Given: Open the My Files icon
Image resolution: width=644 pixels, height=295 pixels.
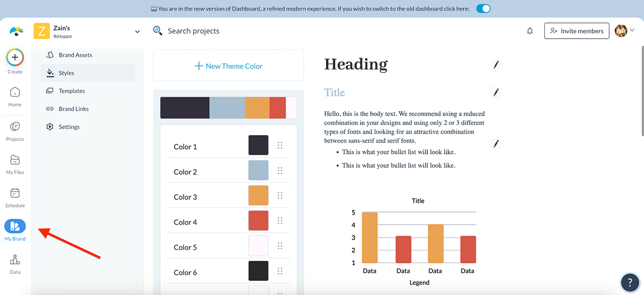Looking at the screenshot, I should [x=15, y=160].
